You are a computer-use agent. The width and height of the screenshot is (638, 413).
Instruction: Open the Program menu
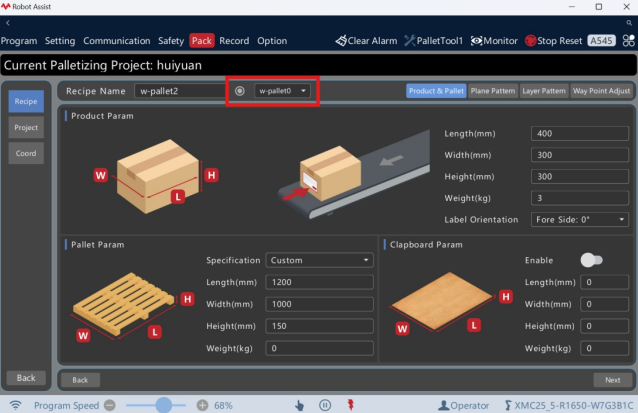click(x=19, y=41)
